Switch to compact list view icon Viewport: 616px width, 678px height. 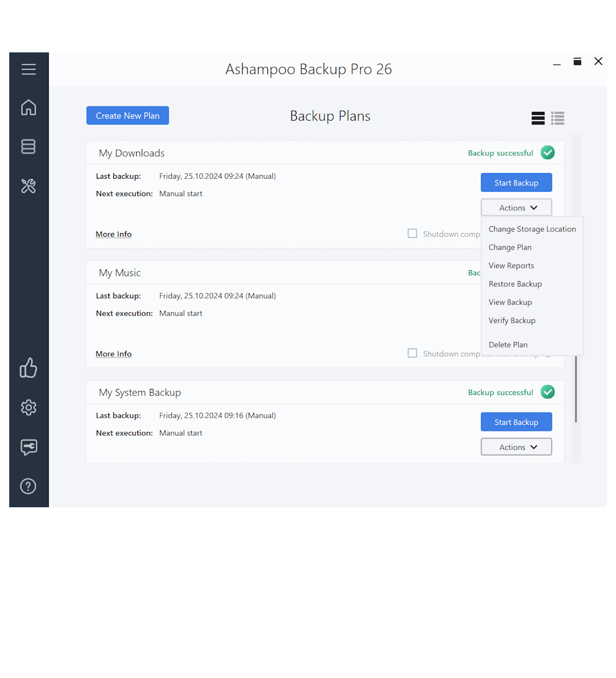pos(557,118)
